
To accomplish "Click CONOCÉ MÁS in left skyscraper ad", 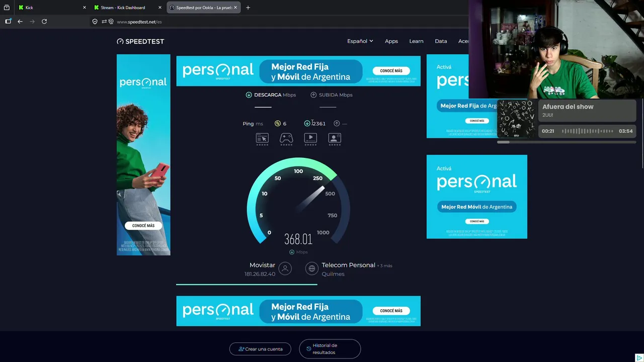I will click(143, 226).
